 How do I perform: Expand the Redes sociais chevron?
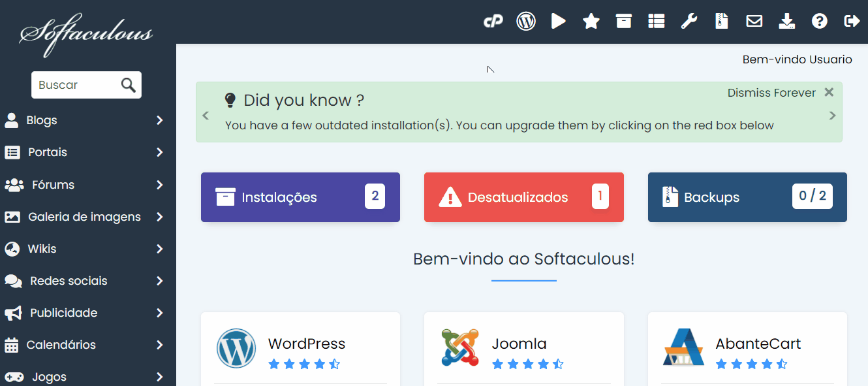click(x=160, y=281)
